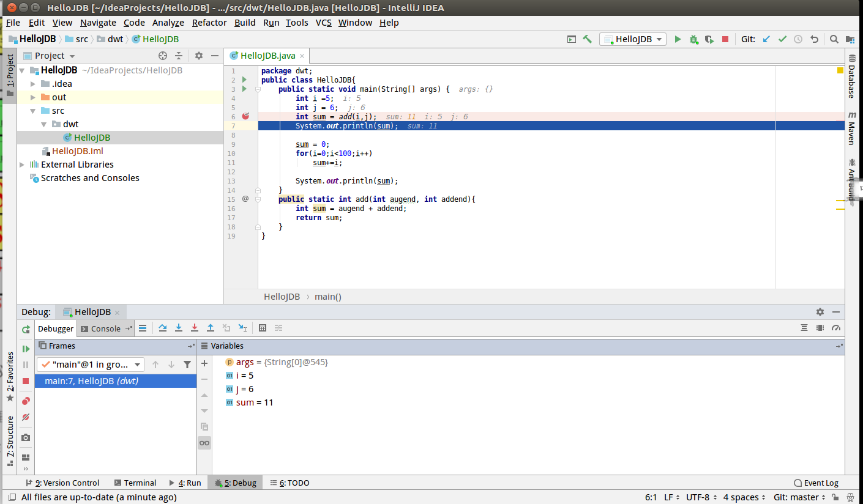This screenshot has width=863, height=504.
Task: Open the Maven side tool window
Action: click(x=851, y=128)
